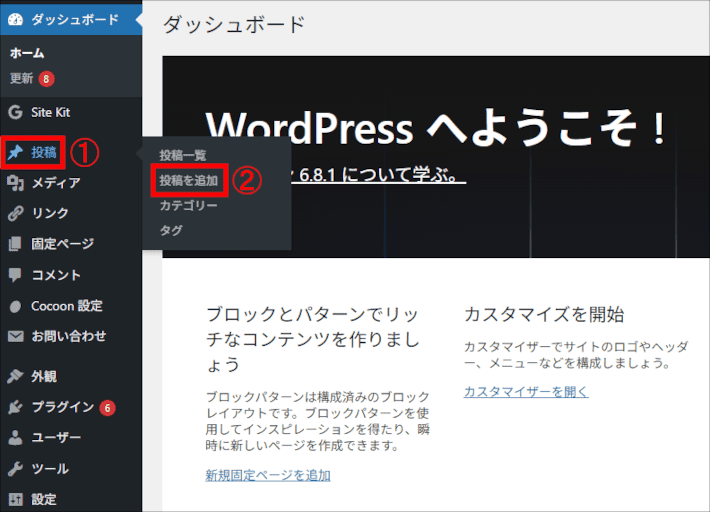Click the chain link icon beside リンク

[15, 213]
